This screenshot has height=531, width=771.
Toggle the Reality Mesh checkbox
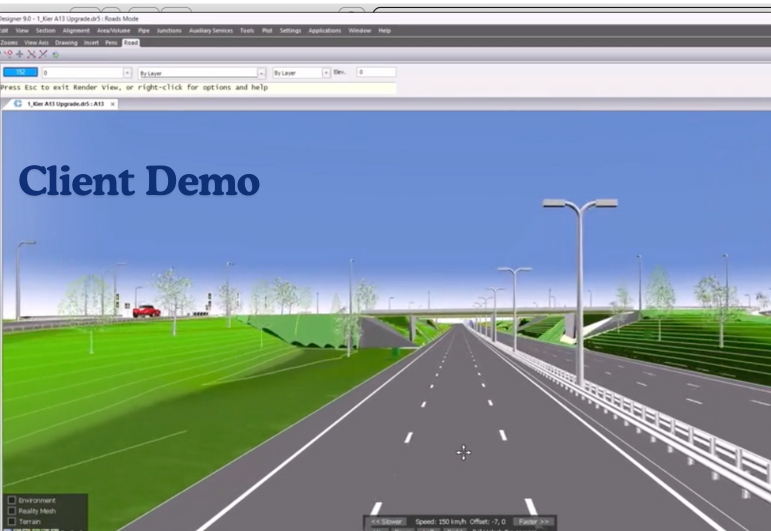[x=11, y=510]
